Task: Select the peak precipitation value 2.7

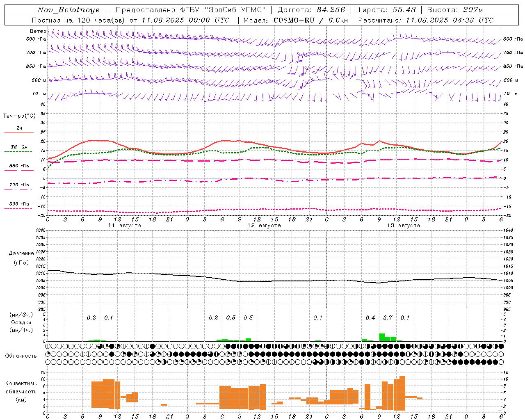Action: [x=388, y=317]
